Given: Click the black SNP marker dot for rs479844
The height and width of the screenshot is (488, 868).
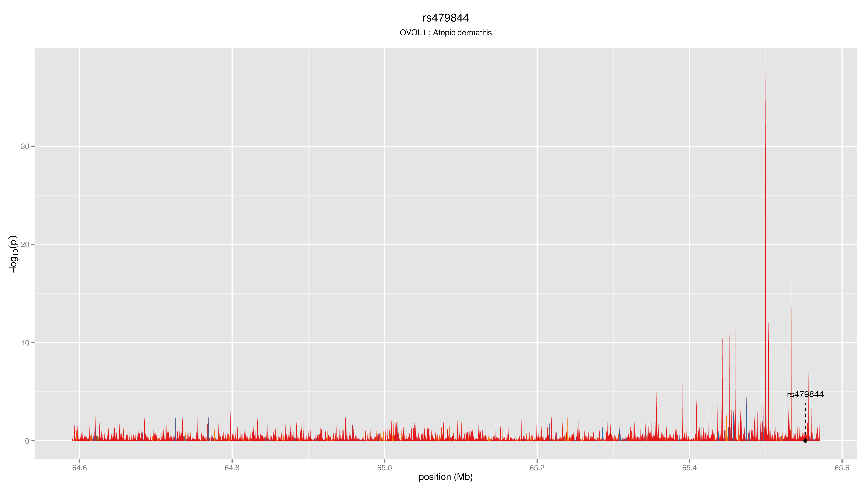Looking at the screenshot, I should [x=805, y=441].
